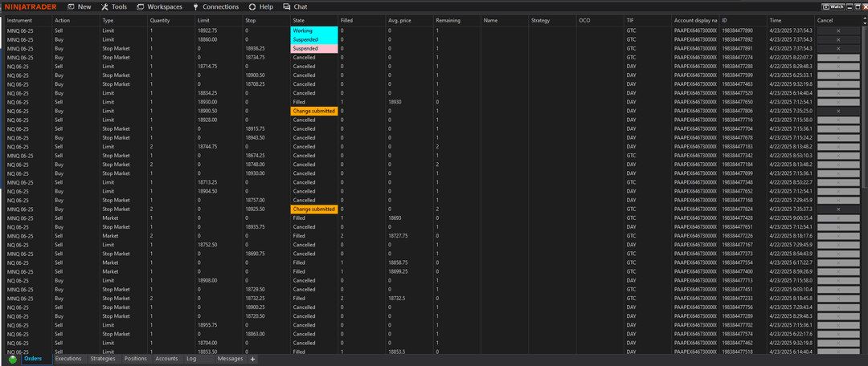The height and width of the screenshot is (366, 868).
Task: Click greyed cancel button for ID 198384477274
Action: click(x=838, y=58)
